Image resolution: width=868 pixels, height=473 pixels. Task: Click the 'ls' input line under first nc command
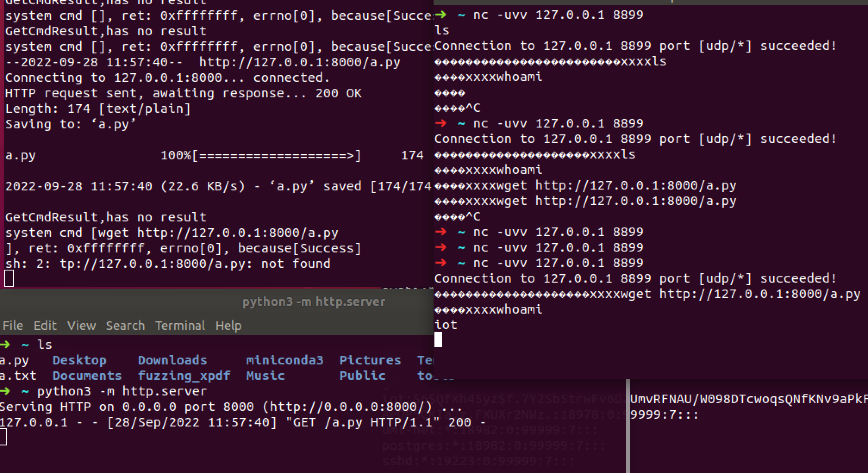[x=442, y=30]
